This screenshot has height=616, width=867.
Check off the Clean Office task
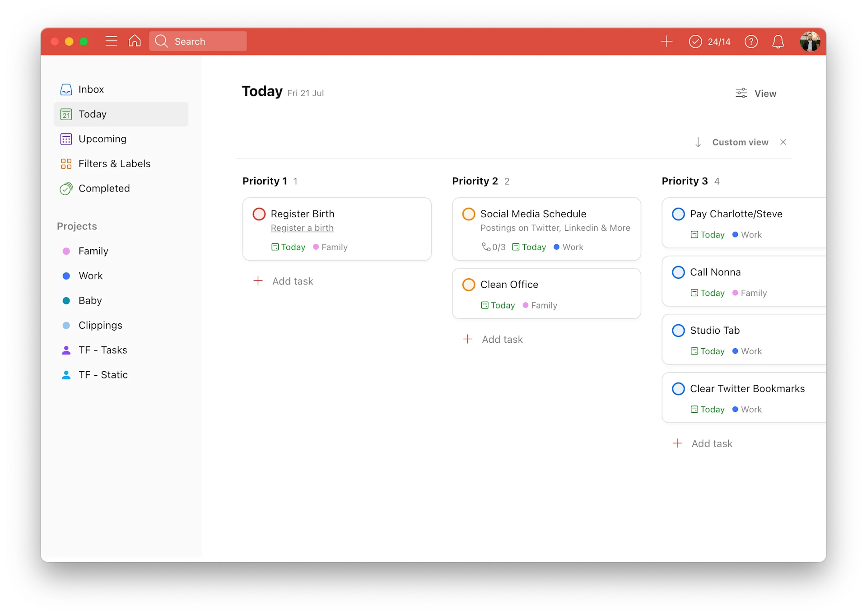click(x=469, y=285)
